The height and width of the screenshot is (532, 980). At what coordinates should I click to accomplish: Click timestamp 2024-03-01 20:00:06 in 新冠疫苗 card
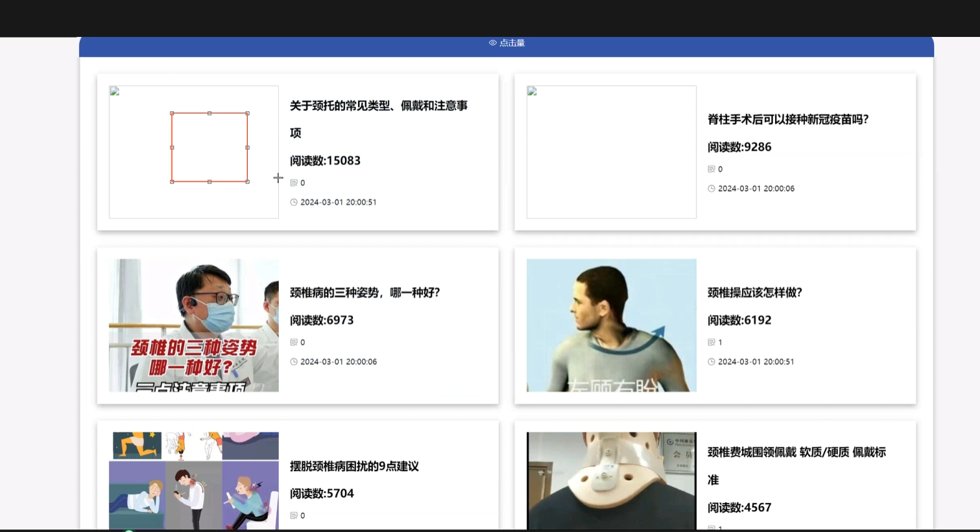click(x=756, y=189)
